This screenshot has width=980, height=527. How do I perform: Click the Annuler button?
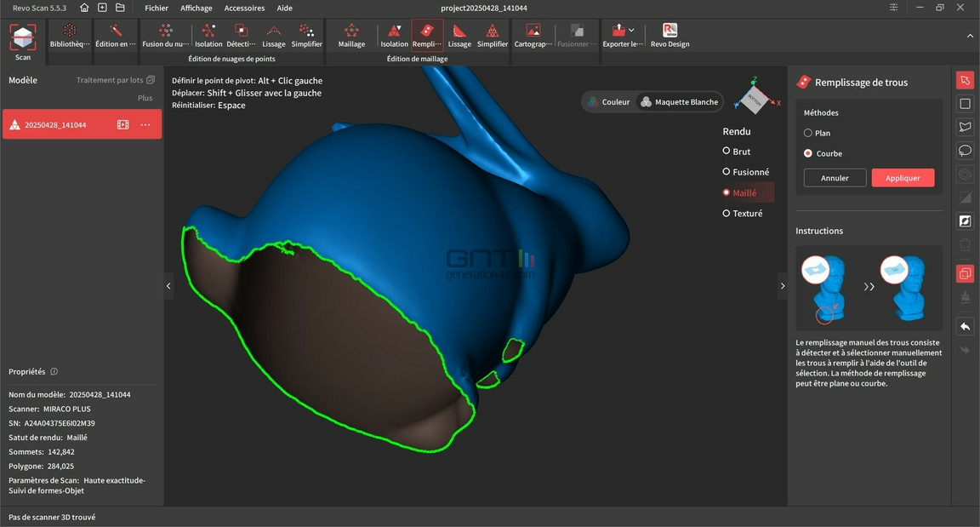coord(835,178)
